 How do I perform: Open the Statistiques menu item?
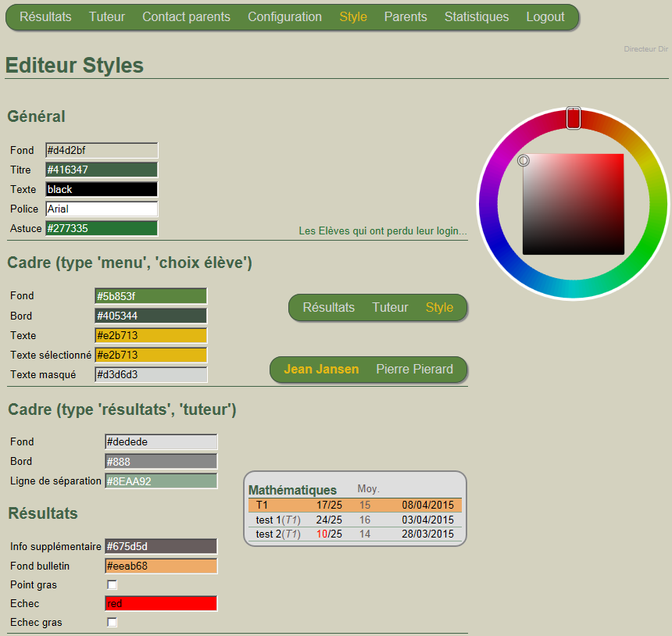(477, 16)
